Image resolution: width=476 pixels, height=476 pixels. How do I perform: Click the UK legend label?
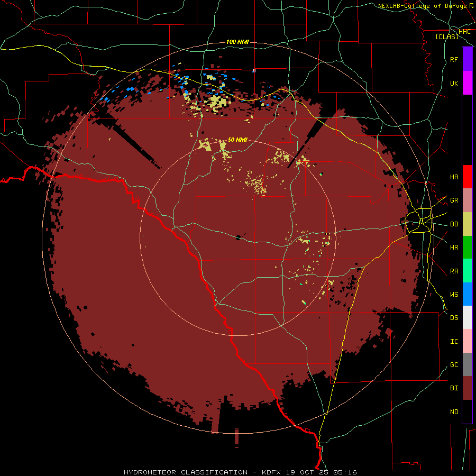pyautogui.click(x=454, y=83)
